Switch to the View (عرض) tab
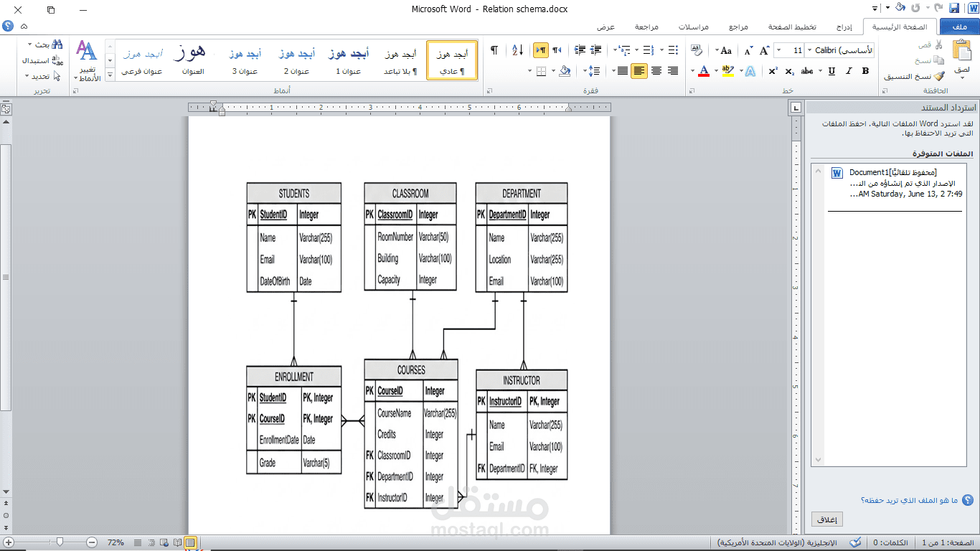The width and height of the screenshot is (980, 551). click(606, 27)
